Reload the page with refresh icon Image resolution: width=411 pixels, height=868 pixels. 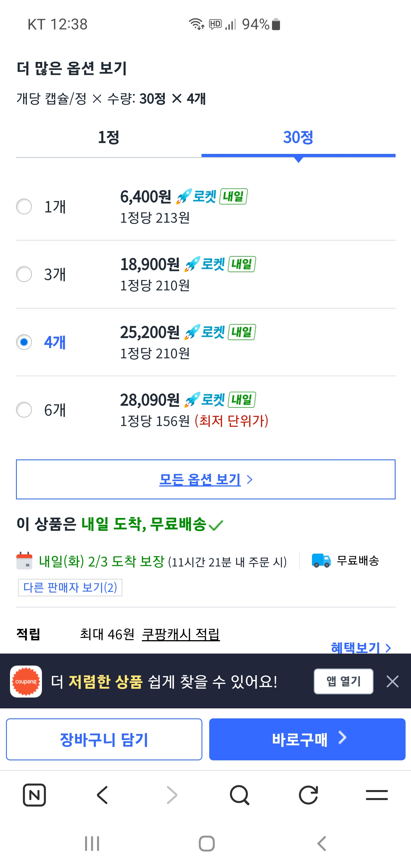308,795
